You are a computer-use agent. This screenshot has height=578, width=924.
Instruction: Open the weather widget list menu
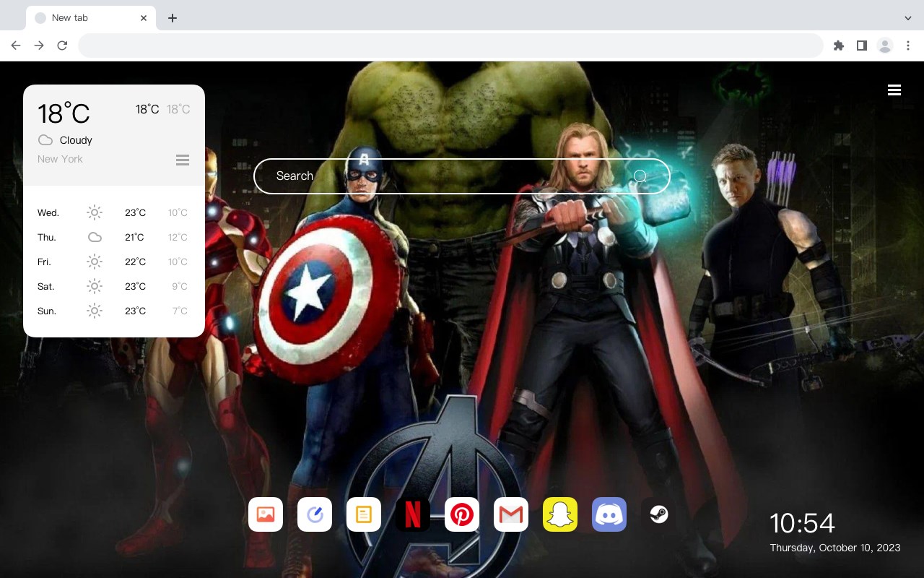point(183,160)
